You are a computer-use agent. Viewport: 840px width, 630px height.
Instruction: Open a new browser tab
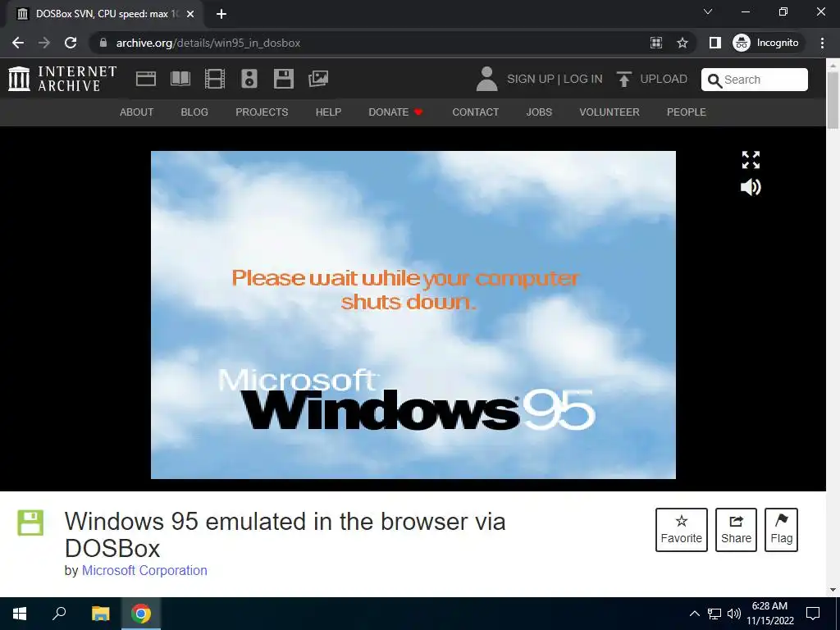tap(221, 14)
